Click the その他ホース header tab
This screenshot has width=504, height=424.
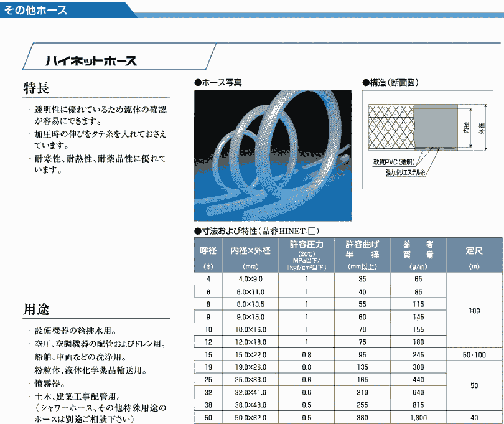click(36, 10)
